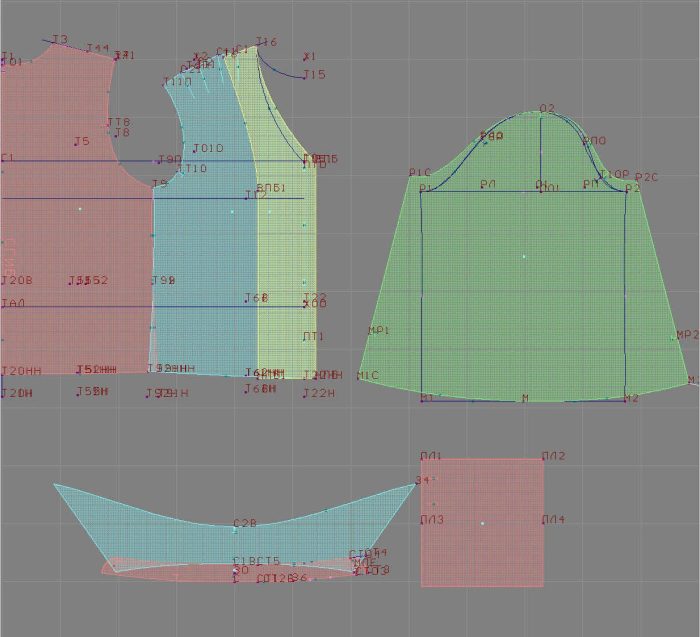700x637 pixels.
Task: Select point M1C at sleeve hem corner
Action: tap(367, 376)
